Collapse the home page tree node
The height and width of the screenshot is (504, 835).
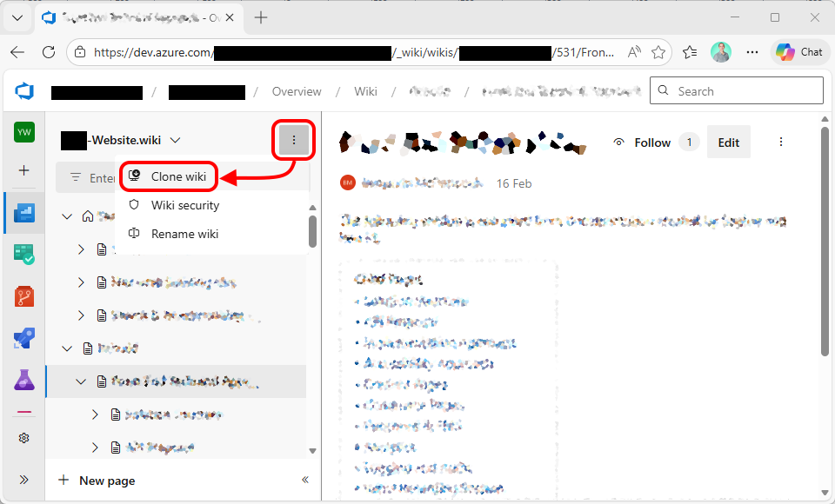coord(67,216)
